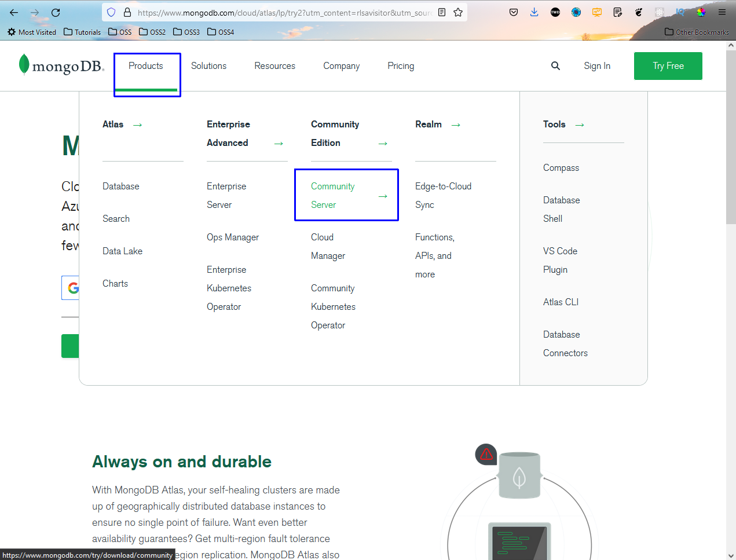736x560 pixels.
Task: Open the OSS4 bookmarks folder
Action: point(221,32)
